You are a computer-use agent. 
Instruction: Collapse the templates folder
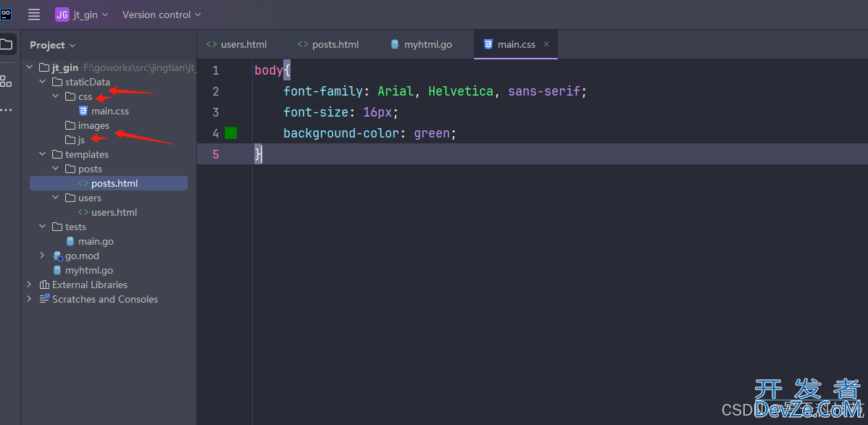coord(43,154)
